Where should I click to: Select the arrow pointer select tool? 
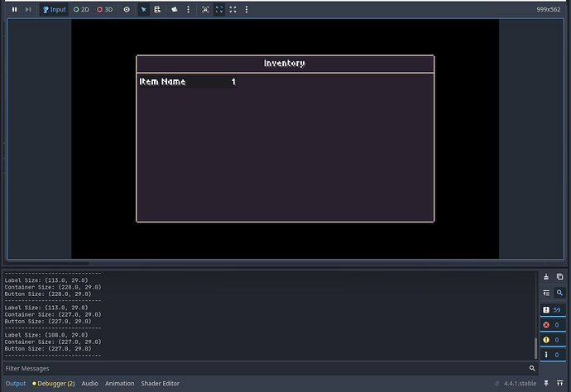pos(143,9)
